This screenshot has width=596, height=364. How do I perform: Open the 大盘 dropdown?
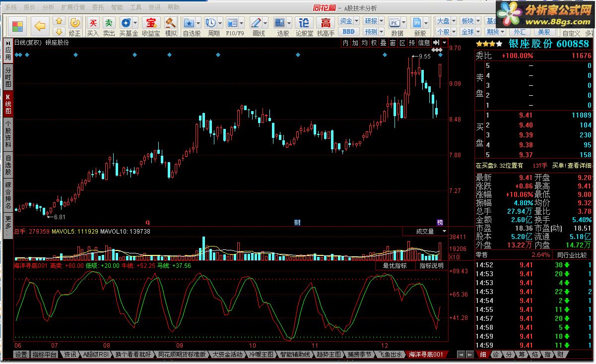[446, 21]
